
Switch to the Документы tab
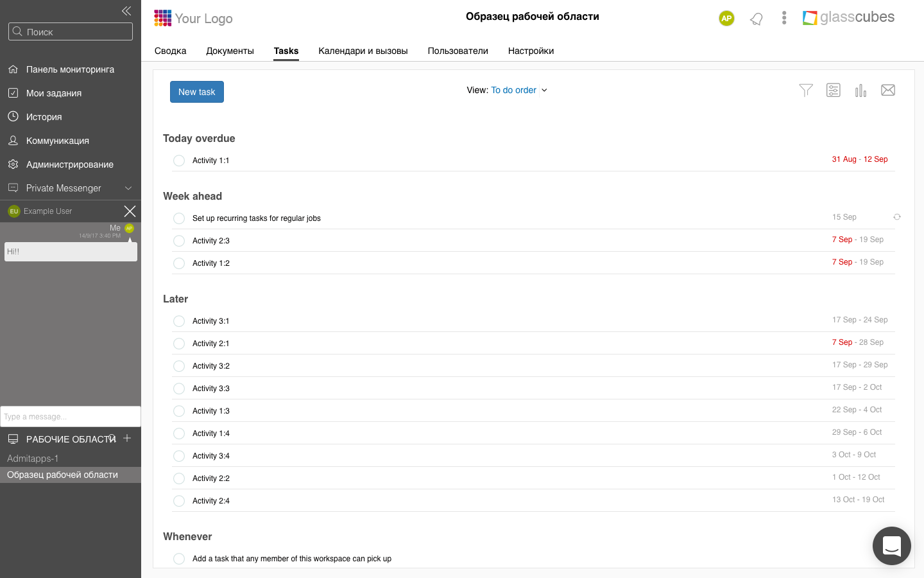(230, 51)
